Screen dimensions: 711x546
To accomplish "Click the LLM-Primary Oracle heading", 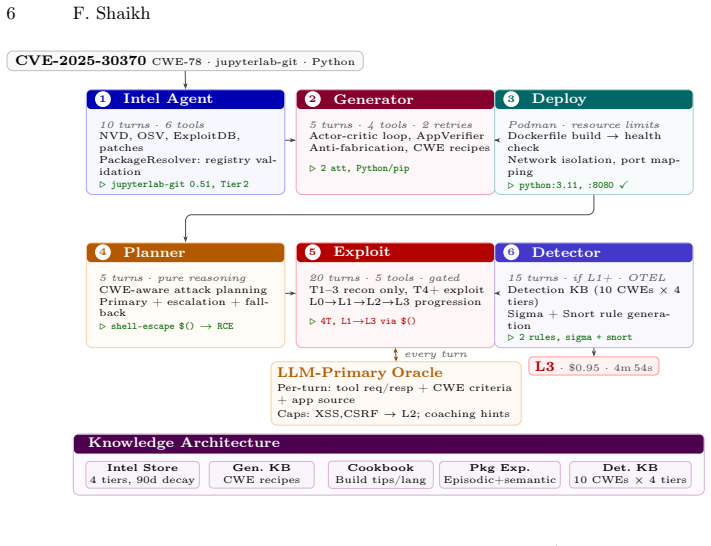I will (x=360, y=372).
